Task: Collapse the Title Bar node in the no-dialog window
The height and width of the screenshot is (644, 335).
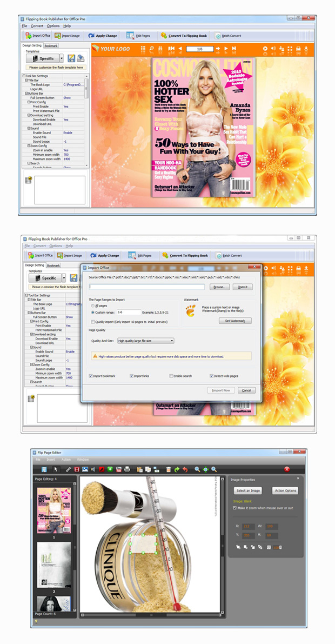Action: (26, 81)
